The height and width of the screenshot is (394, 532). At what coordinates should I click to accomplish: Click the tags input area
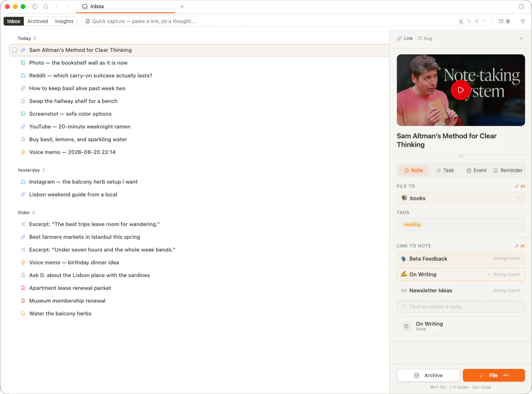(461, 225)
